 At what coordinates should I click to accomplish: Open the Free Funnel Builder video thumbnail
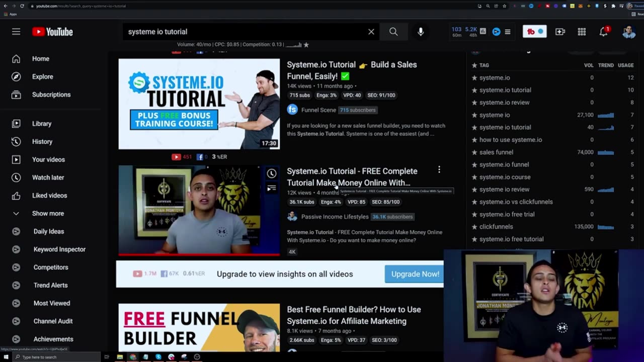point(199,327)
